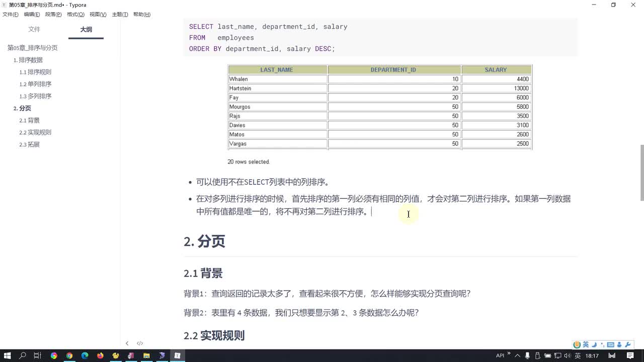Open the 视图(V) menu
This screenshot has height=362, width=644.
98,14
